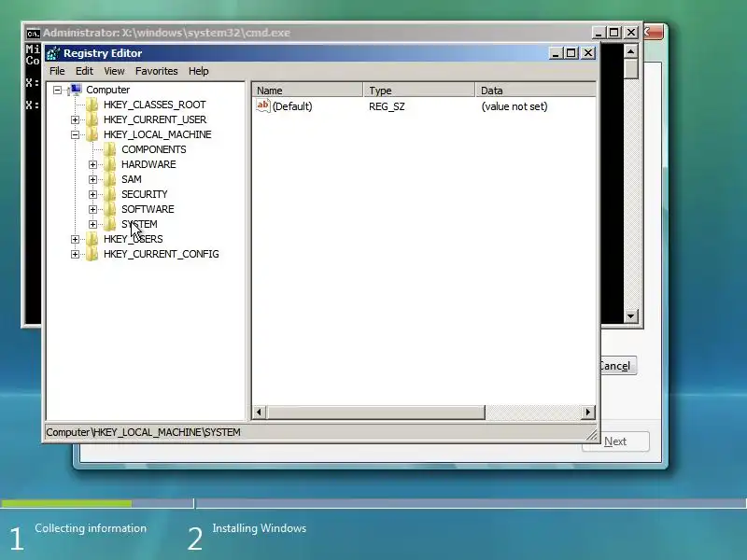Select the COMPONENTS key
Viewport: 747px width, 560px height.
click(x=153, y=149)
